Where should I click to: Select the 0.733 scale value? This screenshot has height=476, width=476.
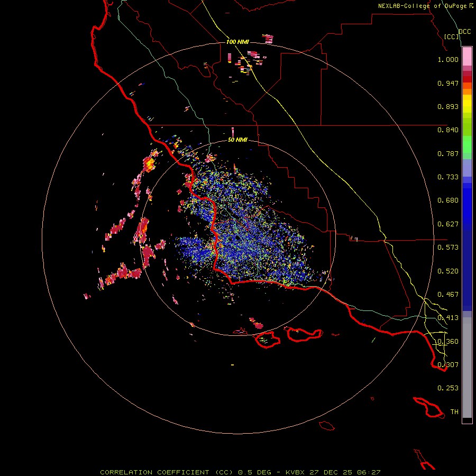pyautogui.click(x=448, y=177)
